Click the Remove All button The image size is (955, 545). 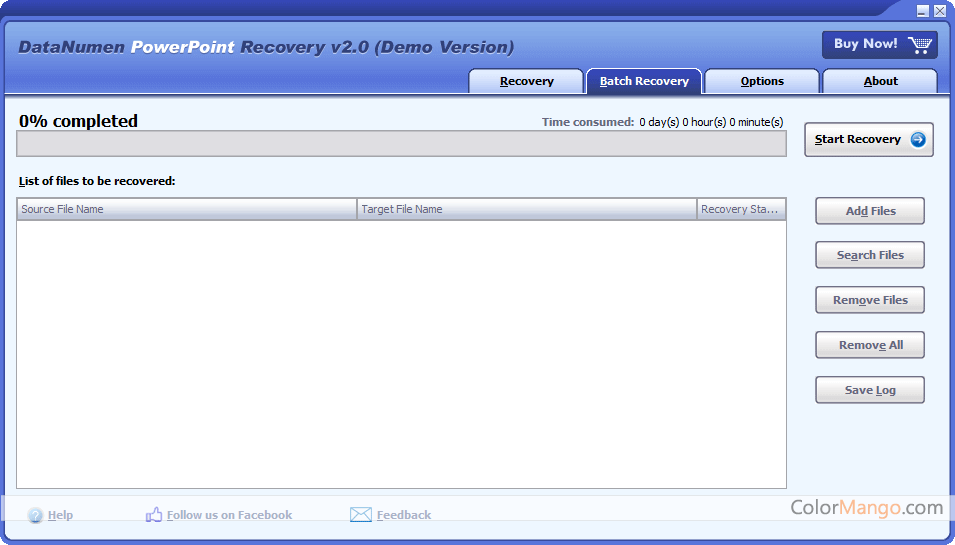pyautogui.click(x=870, y=345)
